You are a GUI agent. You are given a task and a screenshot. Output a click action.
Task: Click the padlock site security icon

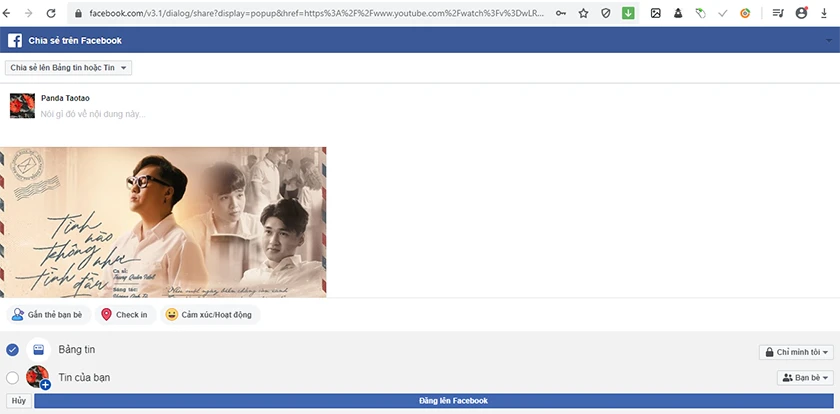click(x=78, y=13)
